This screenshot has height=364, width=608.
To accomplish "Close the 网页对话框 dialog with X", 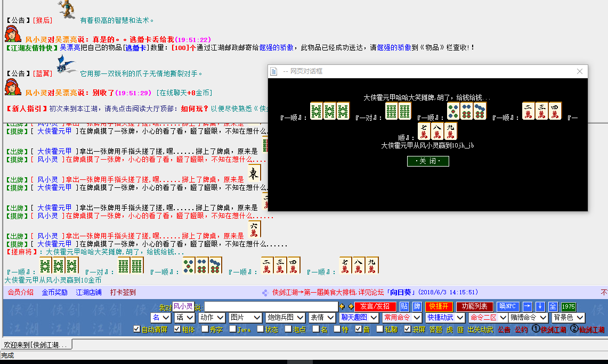I will coord(580,71).
